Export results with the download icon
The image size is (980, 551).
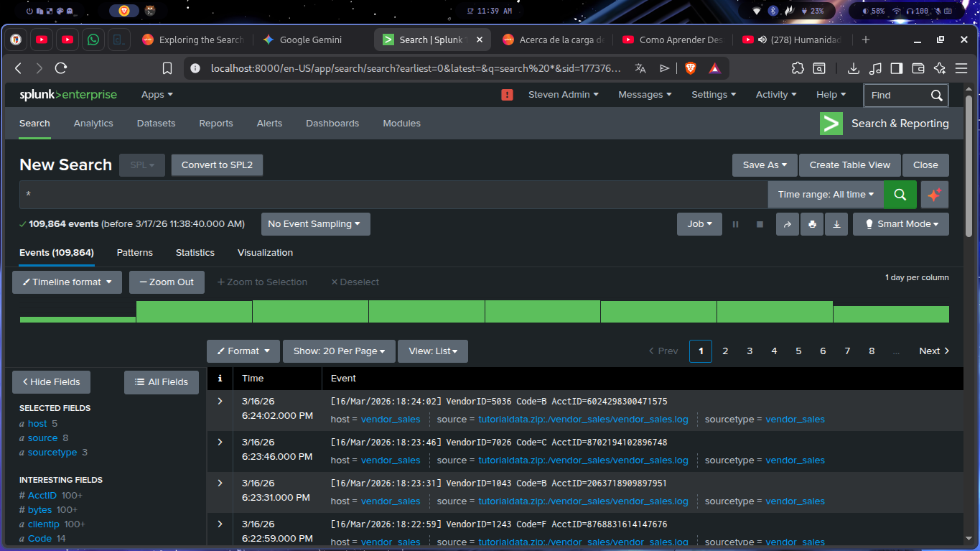pyautogui.click(x=836, y=224)
